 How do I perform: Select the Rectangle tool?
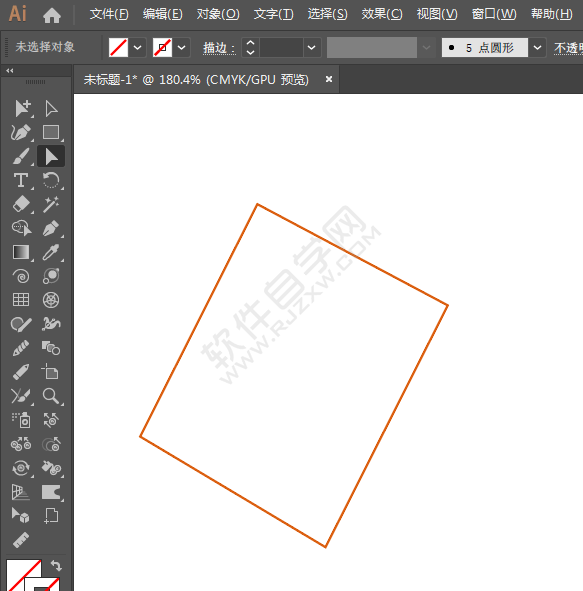(x=51, y=133)
